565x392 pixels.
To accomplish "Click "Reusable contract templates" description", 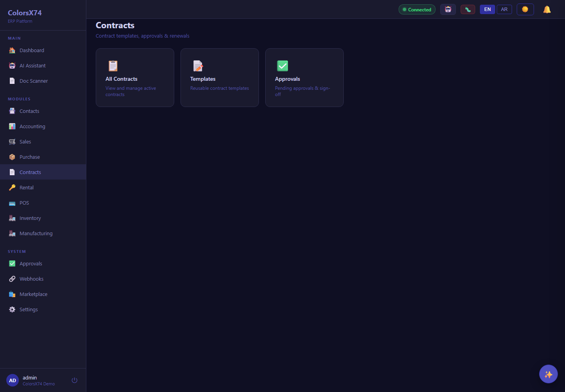I will tap(219, 88).
